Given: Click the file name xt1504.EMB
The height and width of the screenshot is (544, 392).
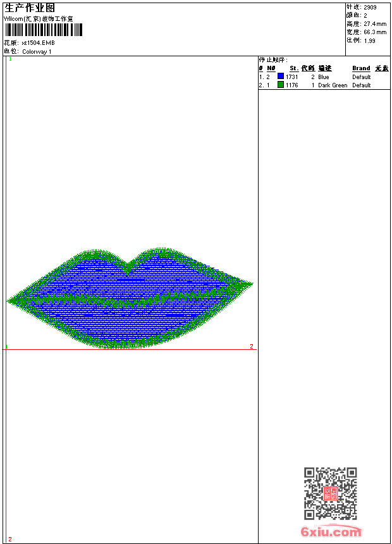Looking at the screenshot, I should [x=38, y=43].
